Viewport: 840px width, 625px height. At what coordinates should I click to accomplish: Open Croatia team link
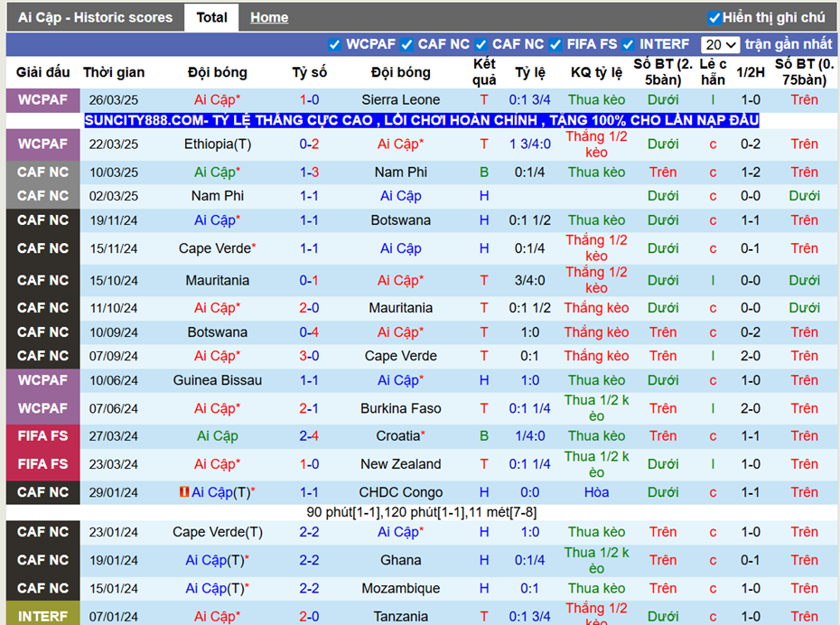(400, 436)
